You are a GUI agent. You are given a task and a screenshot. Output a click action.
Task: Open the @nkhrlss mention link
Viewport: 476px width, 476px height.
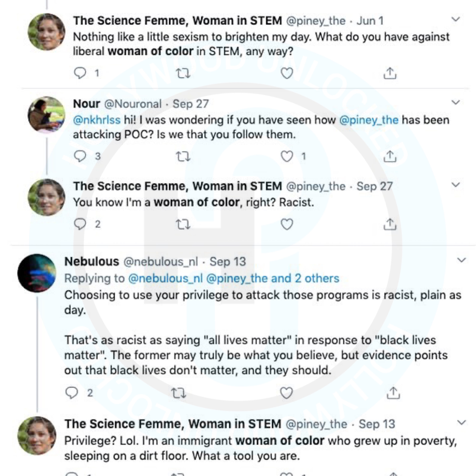pos(97,120)
